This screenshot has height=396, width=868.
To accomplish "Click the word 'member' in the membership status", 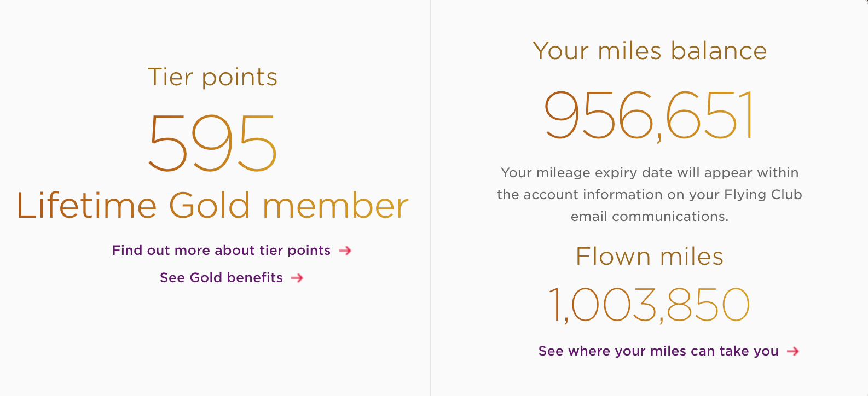I will tap(336, 206).
